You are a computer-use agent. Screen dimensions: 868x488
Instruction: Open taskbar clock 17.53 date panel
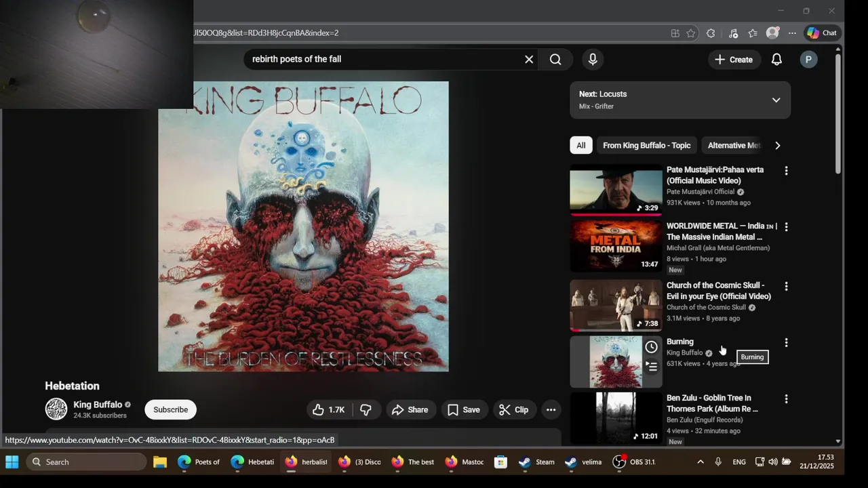(x=816, y=462)
